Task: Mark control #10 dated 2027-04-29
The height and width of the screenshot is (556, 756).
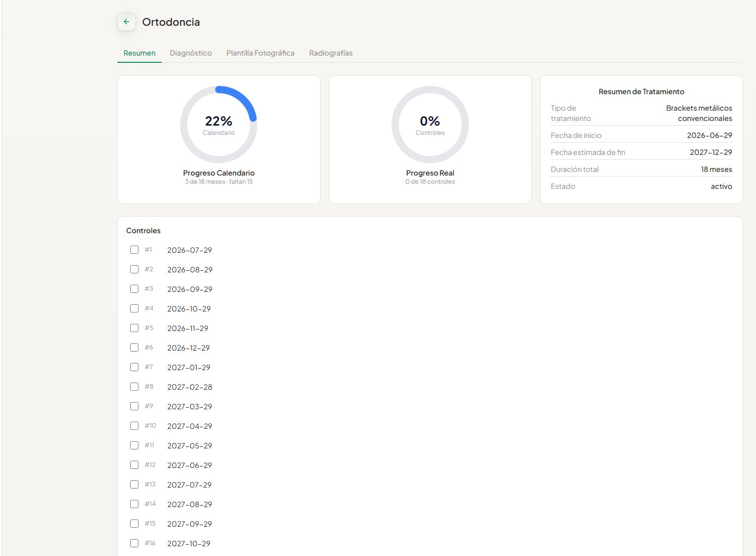Action: (x=134, y=426)
